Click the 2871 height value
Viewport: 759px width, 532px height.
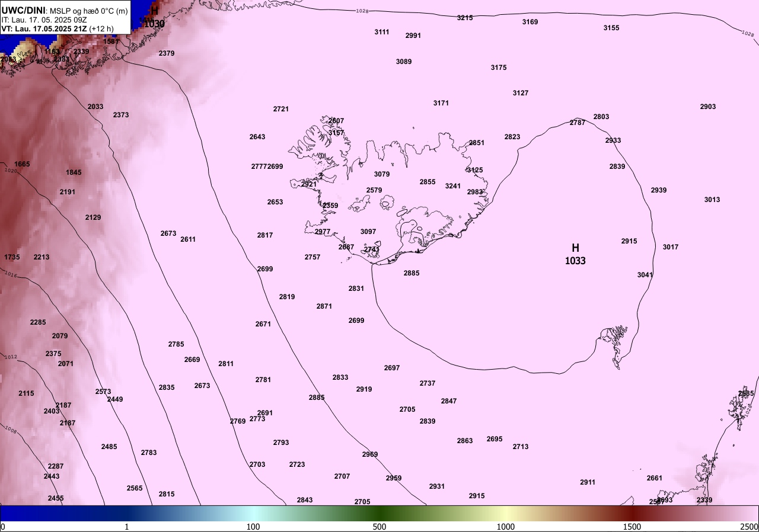(x=324, y=306)
